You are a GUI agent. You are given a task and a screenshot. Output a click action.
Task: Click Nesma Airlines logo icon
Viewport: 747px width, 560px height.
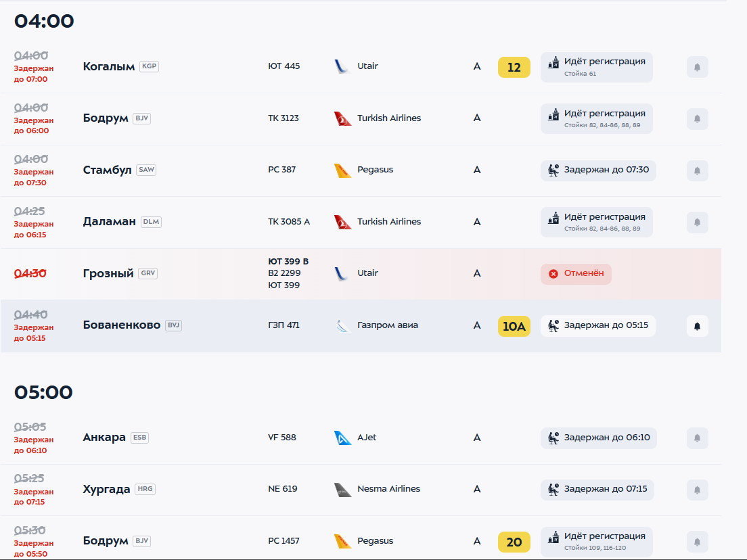(342, 489)
